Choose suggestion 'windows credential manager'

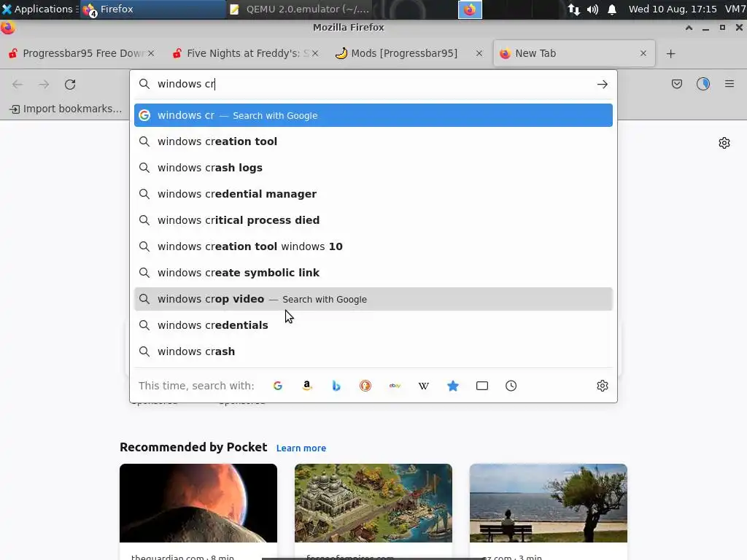(373, 194)
